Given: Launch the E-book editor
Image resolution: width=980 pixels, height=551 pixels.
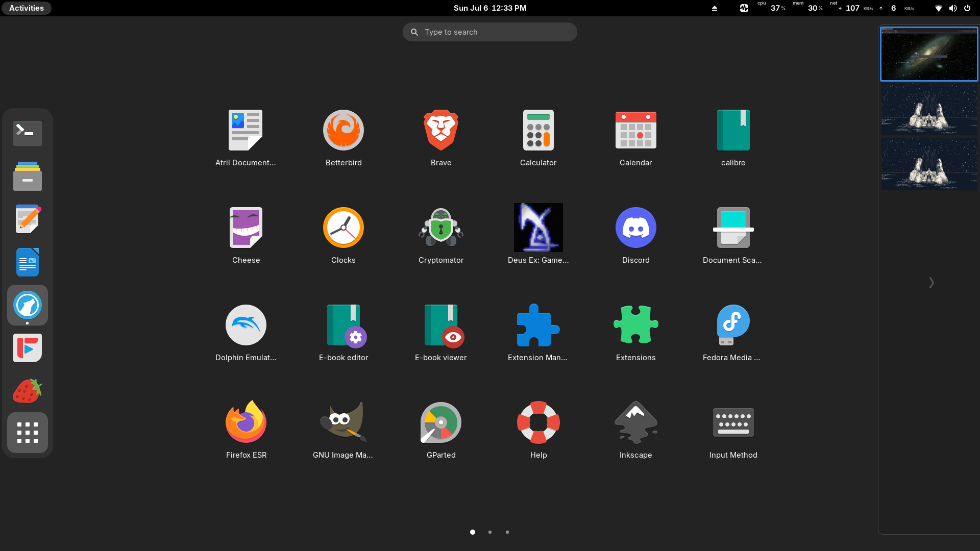Looking at the screenshot, I should pos(344,333).
